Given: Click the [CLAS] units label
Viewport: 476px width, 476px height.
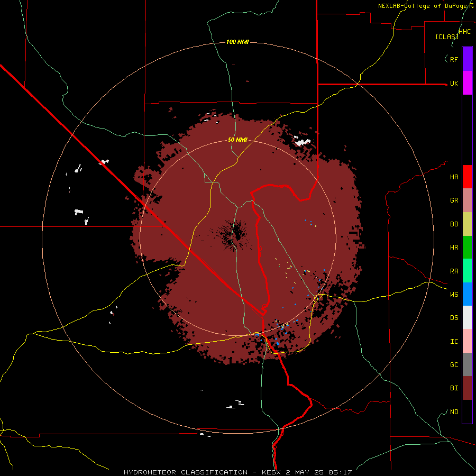Looking at the screenshot, I should [x=447, y=36].
